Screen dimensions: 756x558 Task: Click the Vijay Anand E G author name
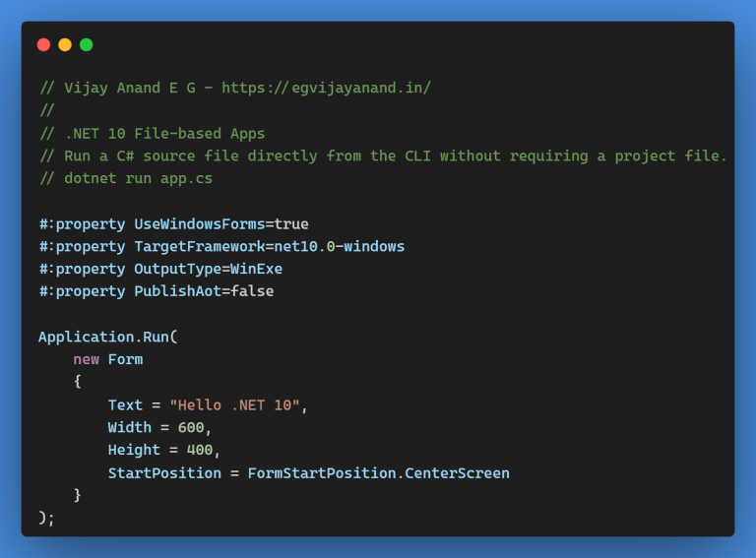click(134, 88)
